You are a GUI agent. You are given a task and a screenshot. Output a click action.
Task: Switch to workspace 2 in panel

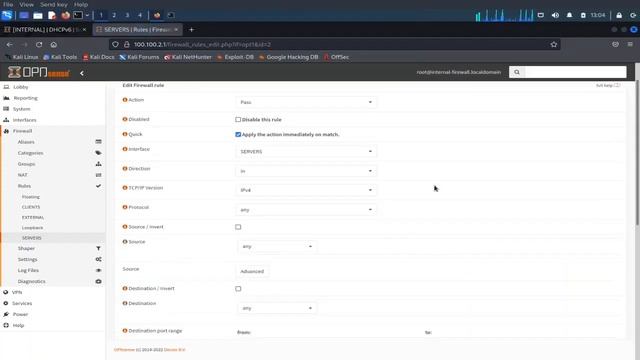tap(114, 15)
